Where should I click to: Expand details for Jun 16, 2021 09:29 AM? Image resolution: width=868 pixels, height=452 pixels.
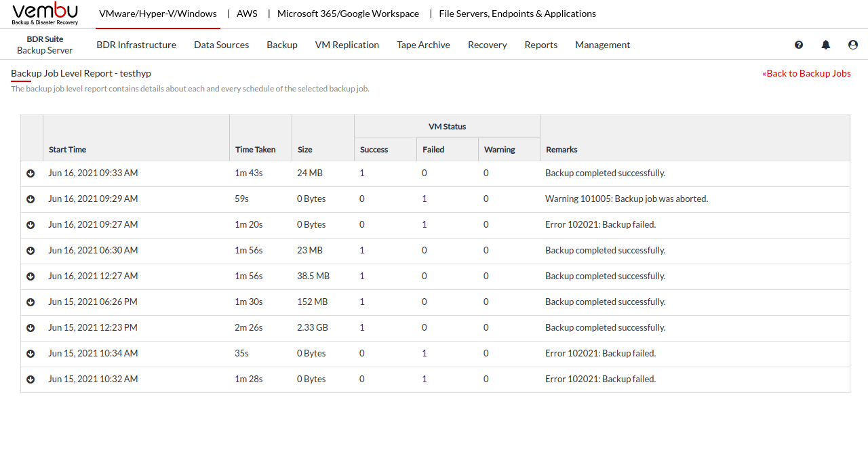pyautogui.click(x=31, y=199)
